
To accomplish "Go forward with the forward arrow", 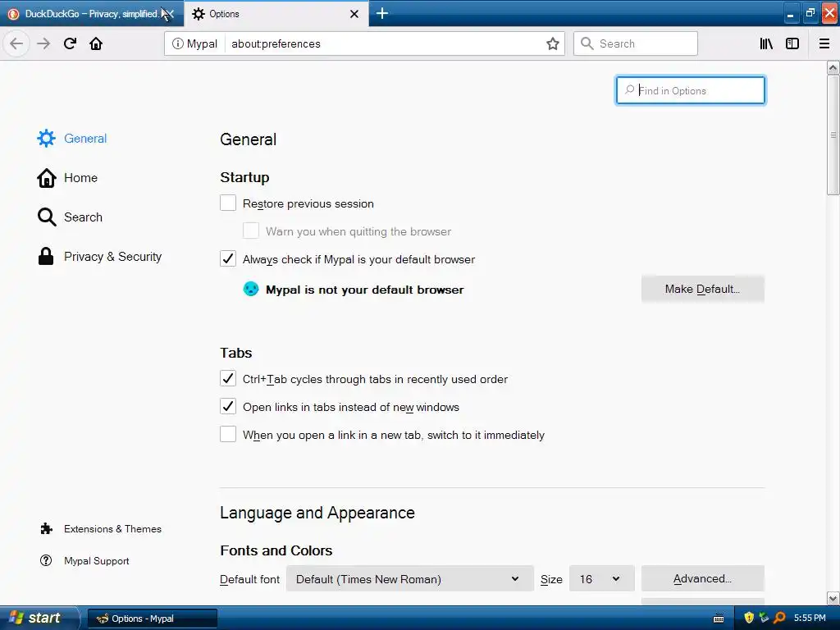I will (43, 43).
